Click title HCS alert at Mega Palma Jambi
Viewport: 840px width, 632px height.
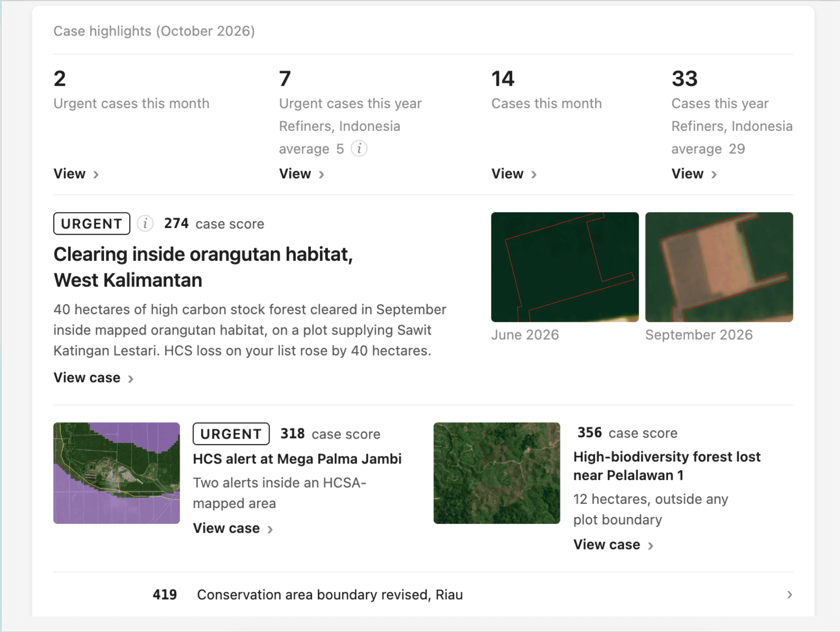tap(297, 459)
